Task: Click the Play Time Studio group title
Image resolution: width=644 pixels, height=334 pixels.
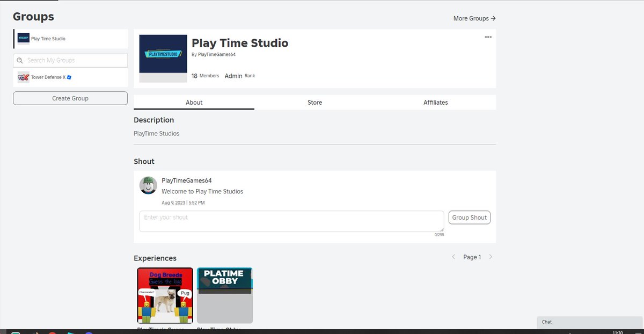Action: click(240, 43)
